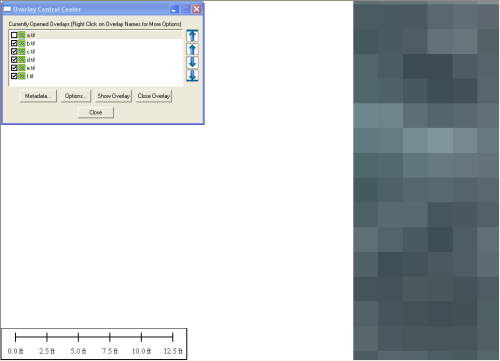Toggle the f.tif overlay visibility checkbox
The image size is (500, 361).
[14, 76]
